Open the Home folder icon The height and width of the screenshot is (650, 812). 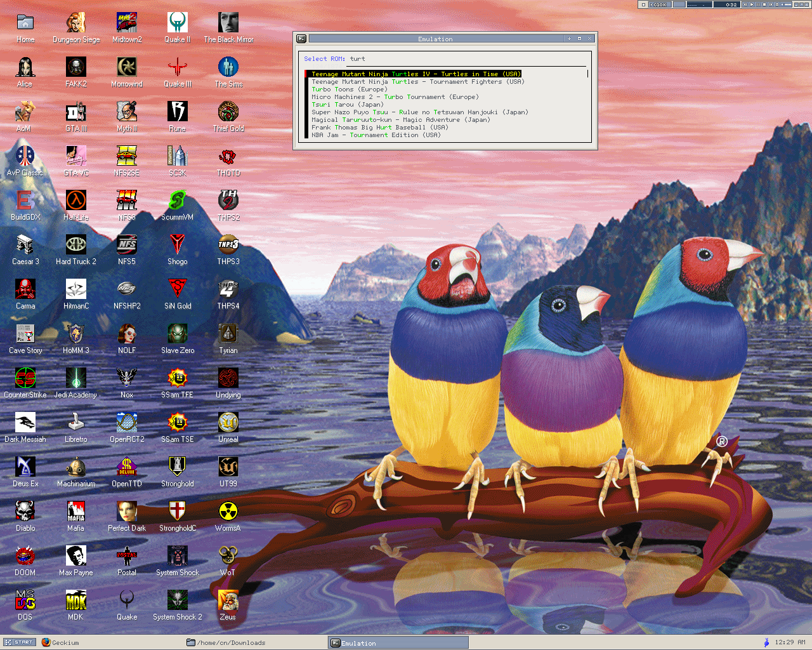25,27
